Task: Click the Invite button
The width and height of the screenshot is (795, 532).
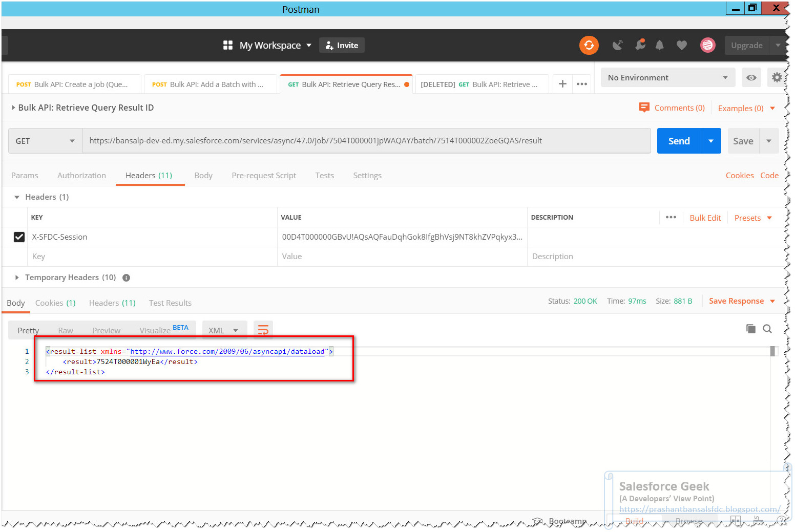Action: click(342, 45)
